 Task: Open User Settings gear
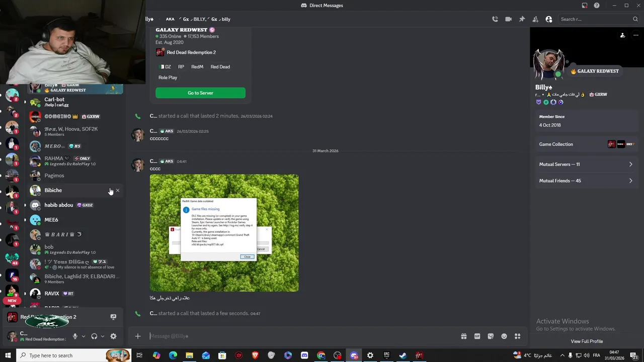[113, 336]
